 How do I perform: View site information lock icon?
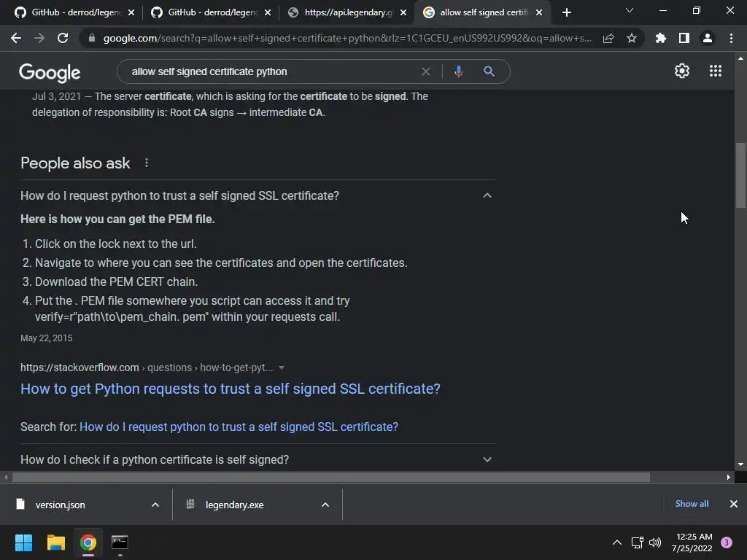click(x=92, y=38)
